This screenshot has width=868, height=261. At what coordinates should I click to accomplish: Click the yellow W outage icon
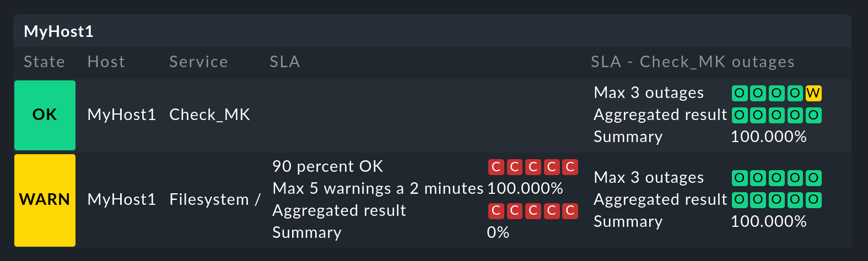coord(813,93)
